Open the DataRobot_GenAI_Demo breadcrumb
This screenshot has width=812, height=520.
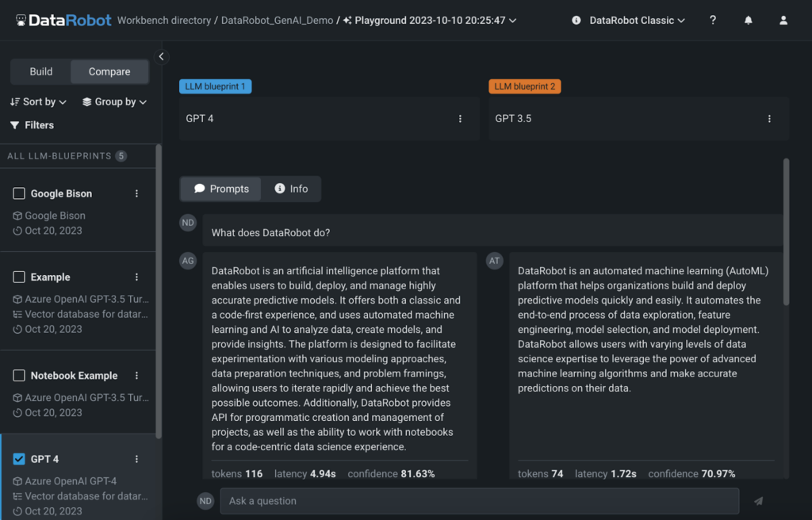coord(277,20)
